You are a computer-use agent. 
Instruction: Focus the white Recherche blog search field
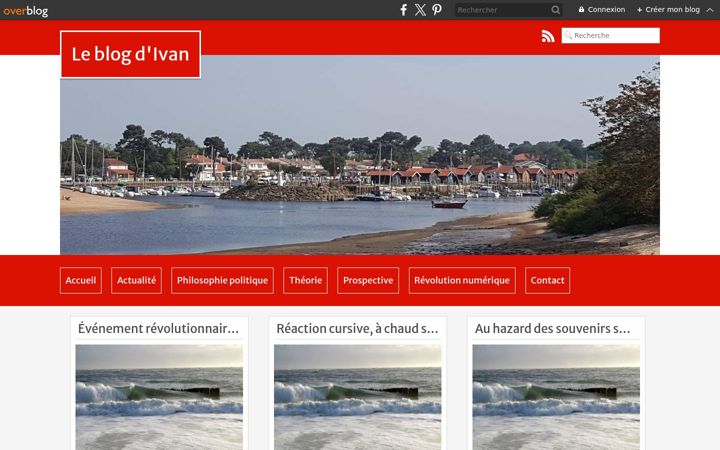(611, 35)
